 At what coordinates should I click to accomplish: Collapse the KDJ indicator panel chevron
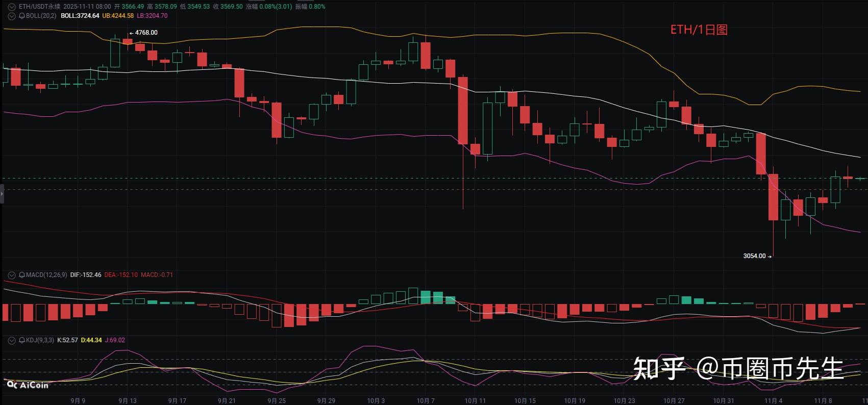coord(11,340)
